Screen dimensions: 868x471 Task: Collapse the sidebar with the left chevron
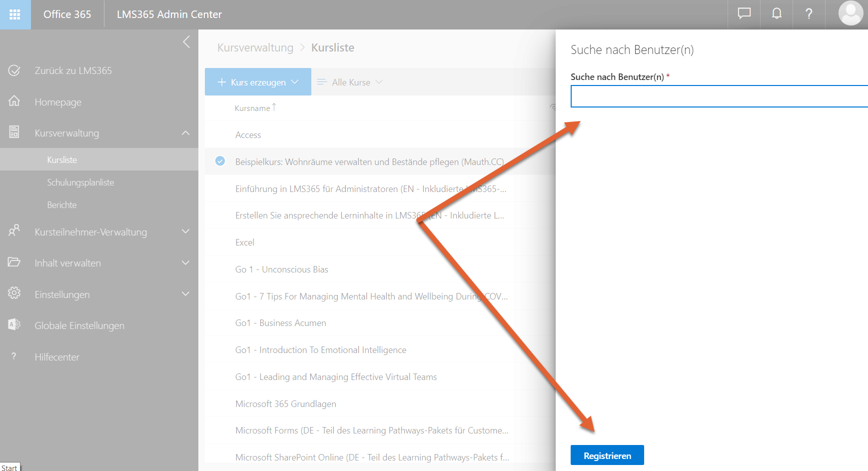pyautogui.click(x=186, y=42)
